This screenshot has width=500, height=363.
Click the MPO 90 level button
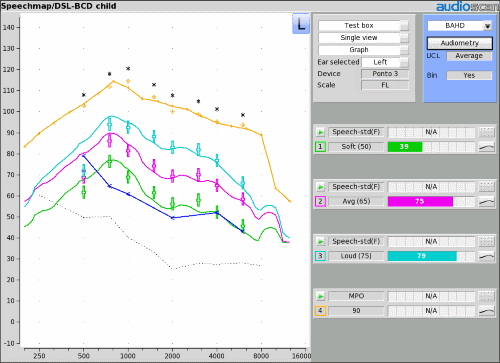pos(356,311)
